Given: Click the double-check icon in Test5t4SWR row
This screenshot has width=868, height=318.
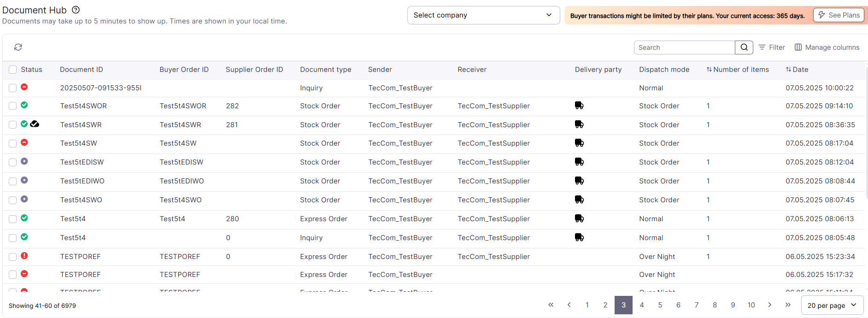Looking at the screenshot, I should (35, 124).
